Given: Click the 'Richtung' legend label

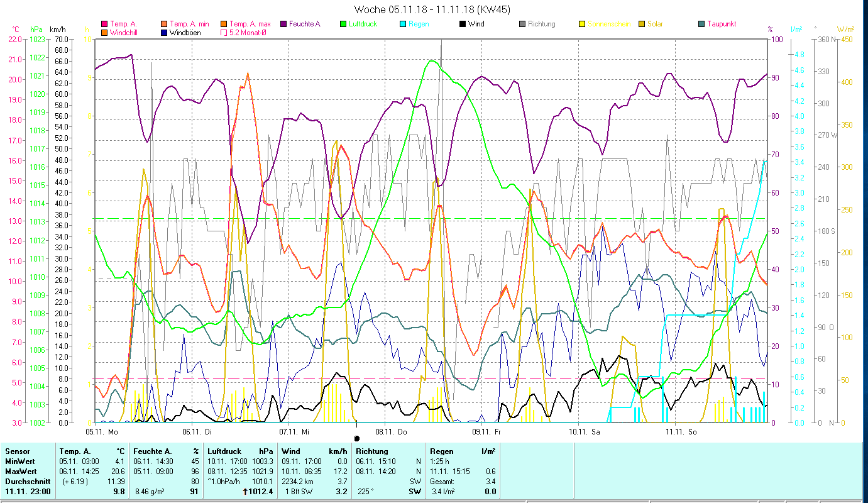Looking at the screenshot, I should click(x=542, y=24).
